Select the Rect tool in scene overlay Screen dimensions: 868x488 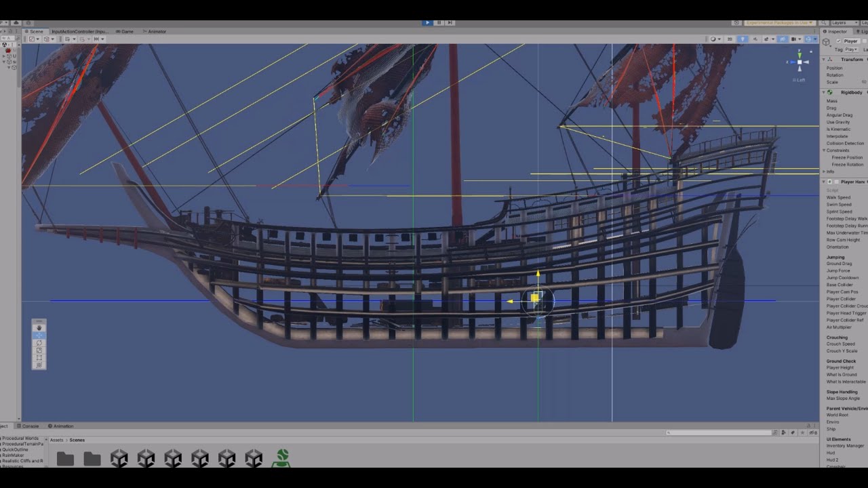[39, 357]
